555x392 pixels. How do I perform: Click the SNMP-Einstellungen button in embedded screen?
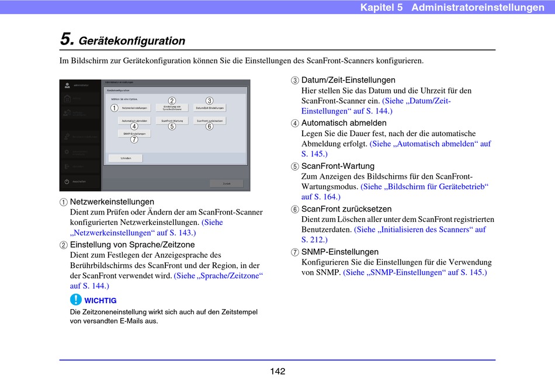tap(134, 133)
